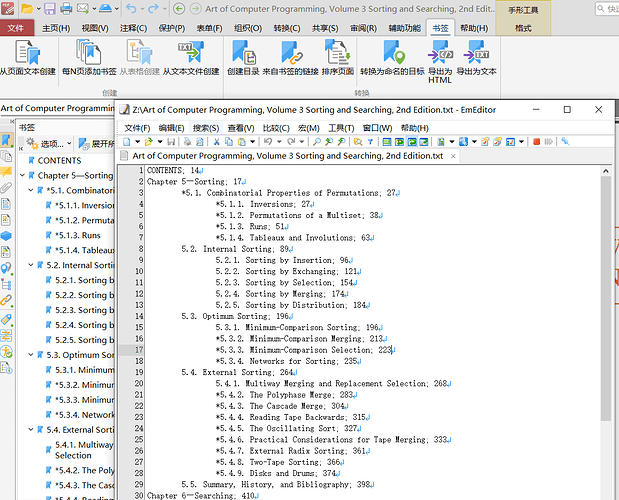619x500 pixels.
Task: Select the *5.1.3. Runs bookmark
Action: tap(78, 235)
